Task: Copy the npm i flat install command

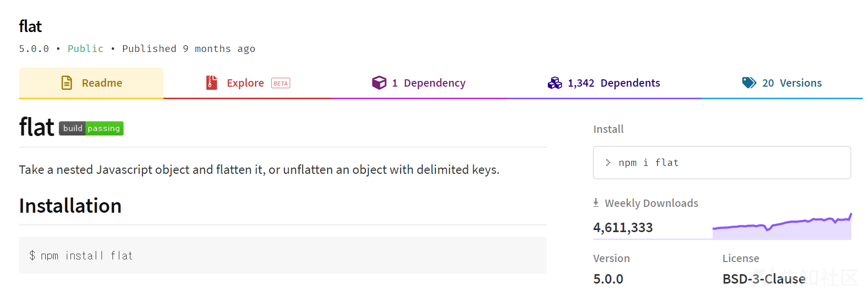Action: [x=722, y=163]
